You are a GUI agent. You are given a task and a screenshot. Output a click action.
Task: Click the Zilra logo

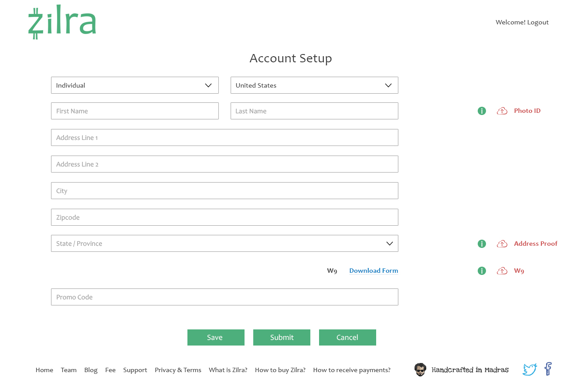point(62,22)
